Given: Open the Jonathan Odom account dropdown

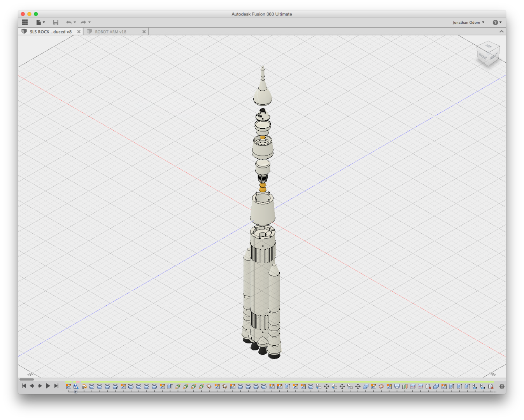Looking at the screenshot, I should click(468, 23).
